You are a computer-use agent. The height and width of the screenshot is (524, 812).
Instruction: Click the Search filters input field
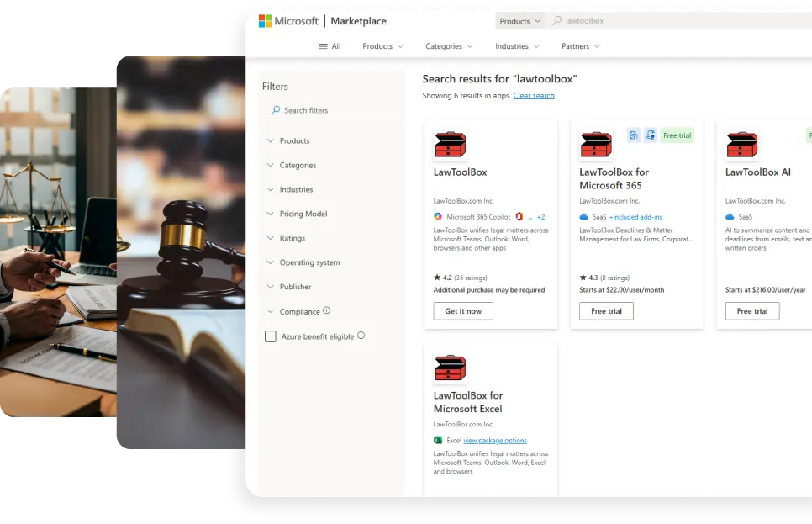tap(331, 110)
